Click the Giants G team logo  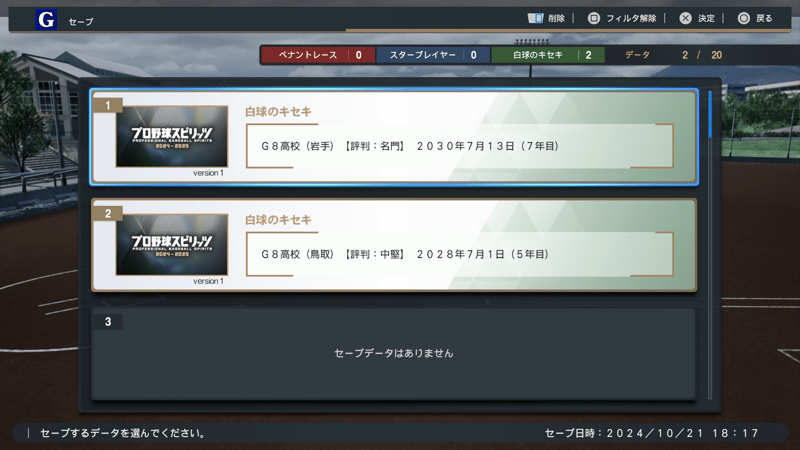tap(46, 19)
